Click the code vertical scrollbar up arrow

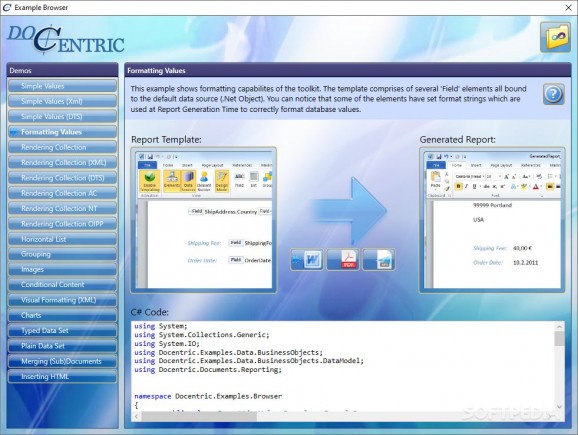click(559, 327)
